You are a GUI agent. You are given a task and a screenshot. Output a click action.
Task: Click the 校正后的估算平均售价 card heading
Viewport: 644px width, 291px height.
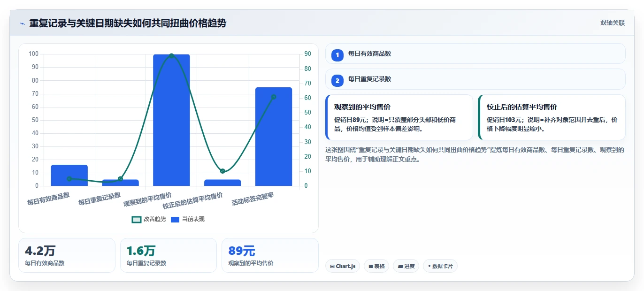click(522, 107)
